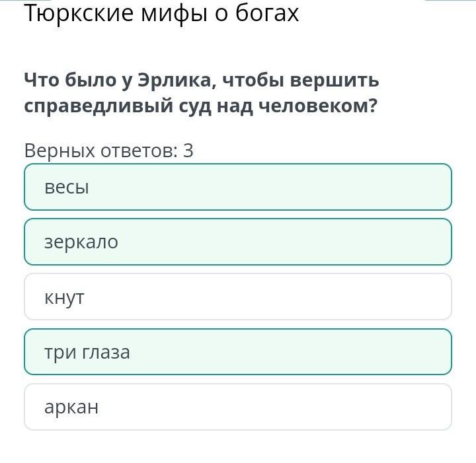
Task: Tap the 'три глаза' text label
Action: [x=87, y=353]
